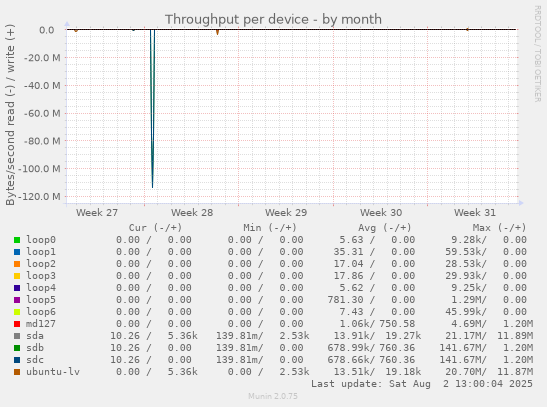
Task: Select the gray sda legend swatch
Action: coord(17,336)
